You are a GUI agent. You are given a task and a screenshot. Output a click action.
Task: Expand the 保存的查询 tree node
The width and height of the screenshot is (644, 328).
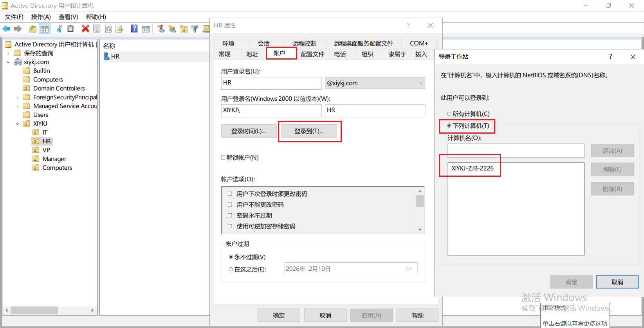click(8, 53)
